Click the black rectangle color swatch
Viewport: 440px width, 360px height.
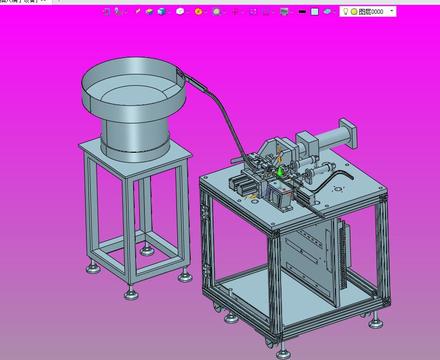[302, 12]
